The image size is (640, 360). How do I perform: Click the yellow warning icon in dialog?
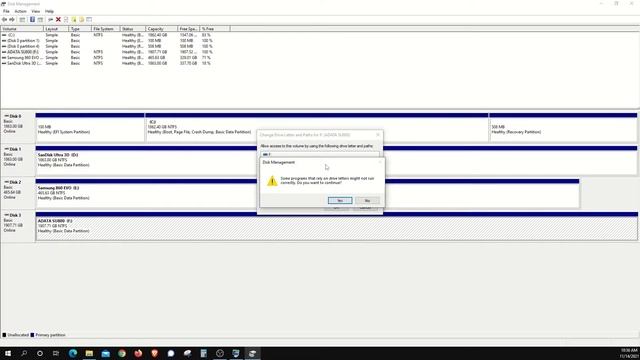(x=272, y=181)
